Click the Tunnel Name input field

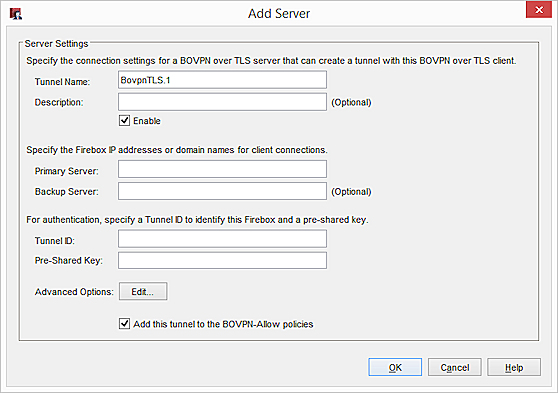coord(222,80)
